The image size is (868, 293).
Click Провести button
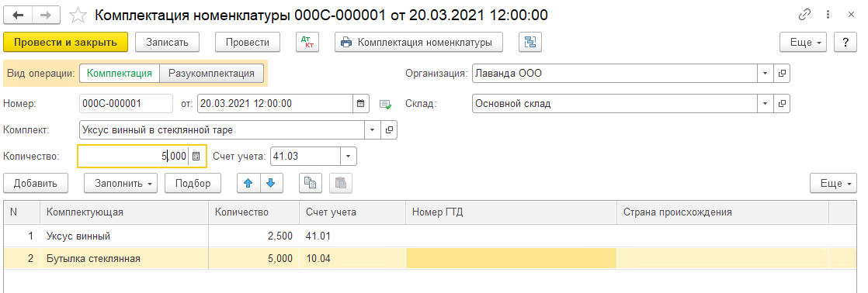(x=248, y=42)
